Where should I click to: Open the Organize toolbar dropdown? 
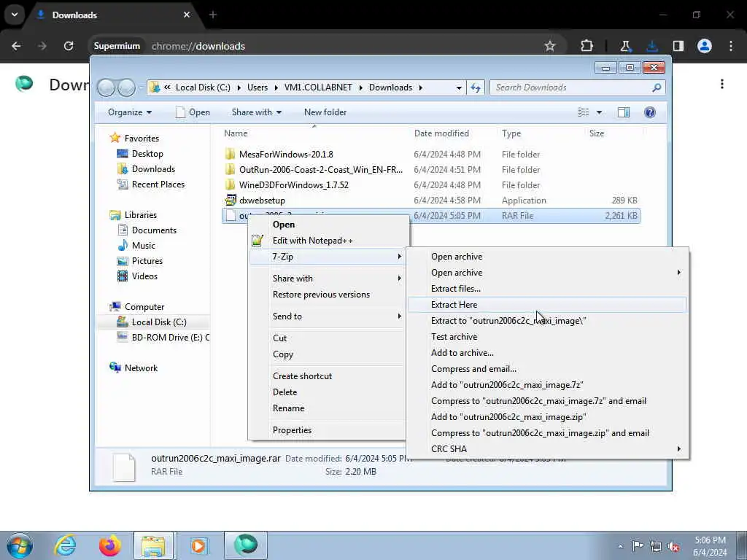click(x=130, y=112)
